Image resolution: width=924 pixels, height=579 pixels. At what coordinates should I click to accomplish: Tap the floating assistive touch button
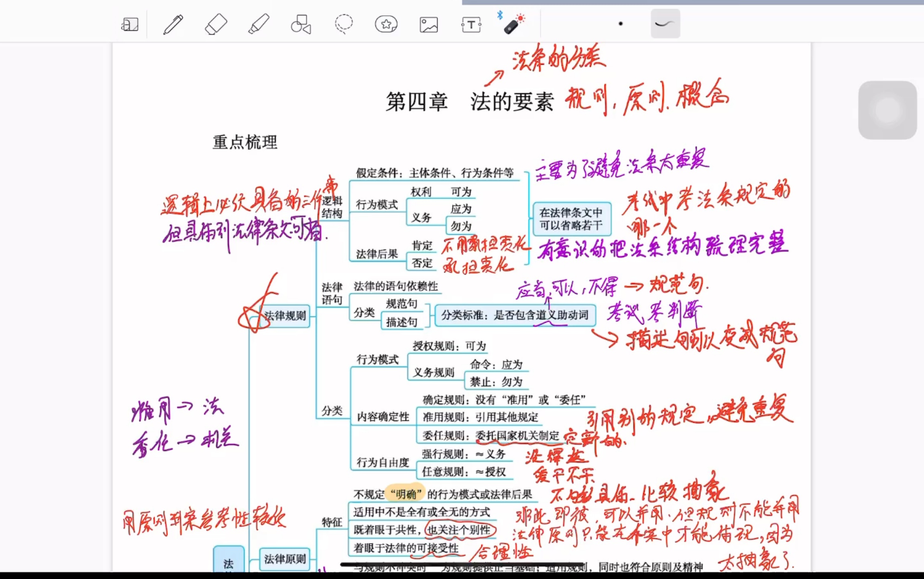[x=888, y=110]
